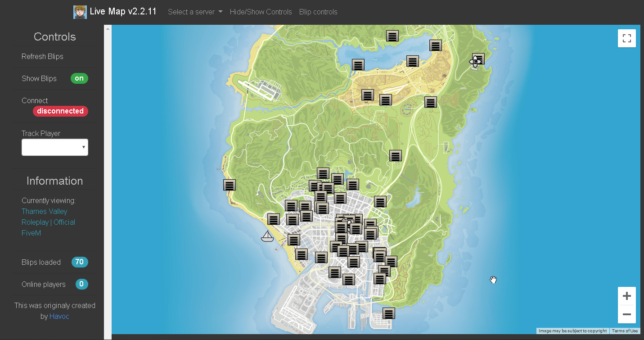The width and height of the screenshot is (644, 340).
Task: Toggle Show Blips off
Action: tap(79, 78)
